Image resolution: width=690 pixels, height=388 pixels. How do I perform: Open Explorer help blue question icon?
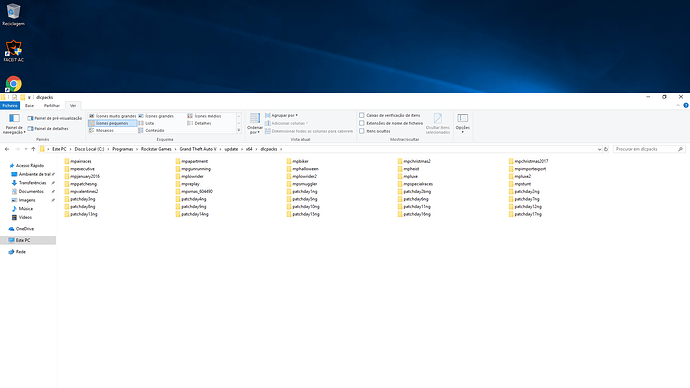click(686, 106)
